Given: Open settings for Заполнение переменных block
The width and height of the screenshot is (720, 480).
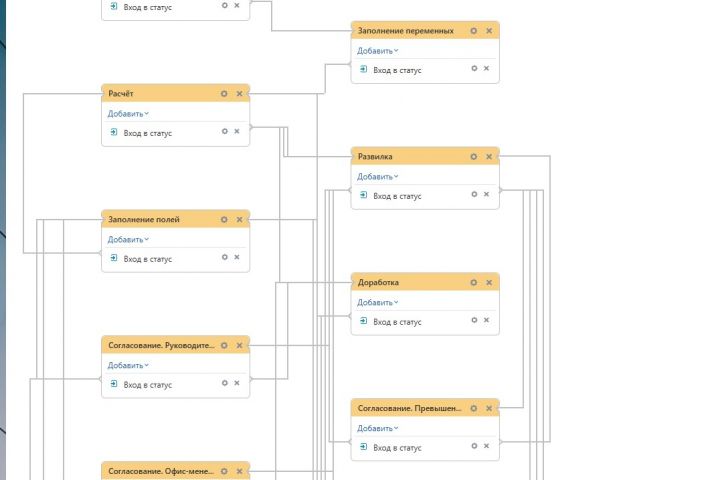Looking at the screenshot, I should point(474,31).
